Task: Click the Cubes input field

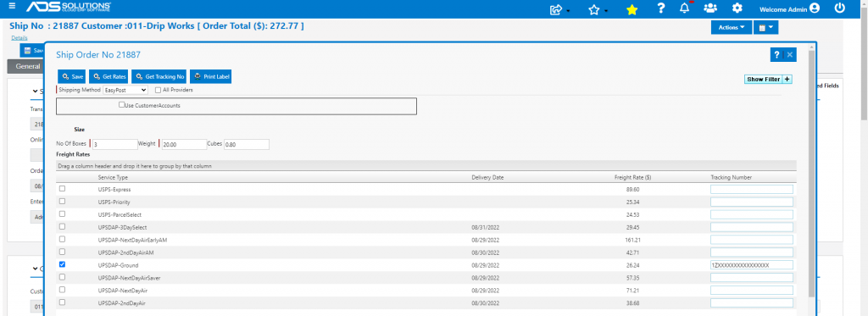Action: (247, 144)
